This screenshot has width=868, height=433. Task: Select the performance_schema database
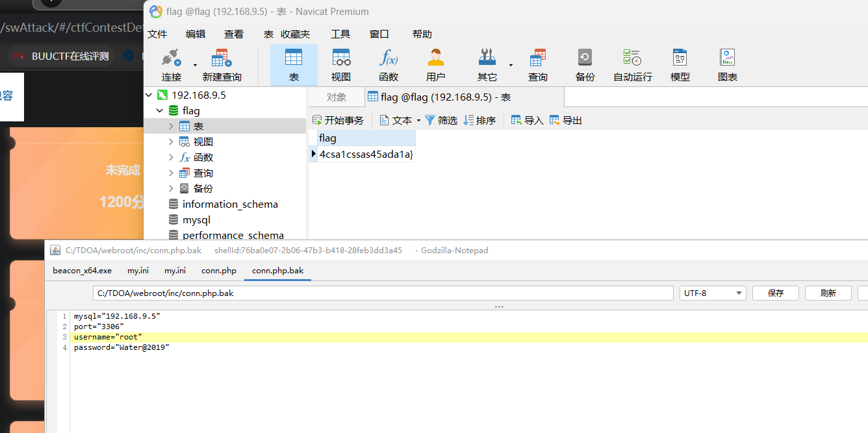pyautogui.click(x=233, y=234)
